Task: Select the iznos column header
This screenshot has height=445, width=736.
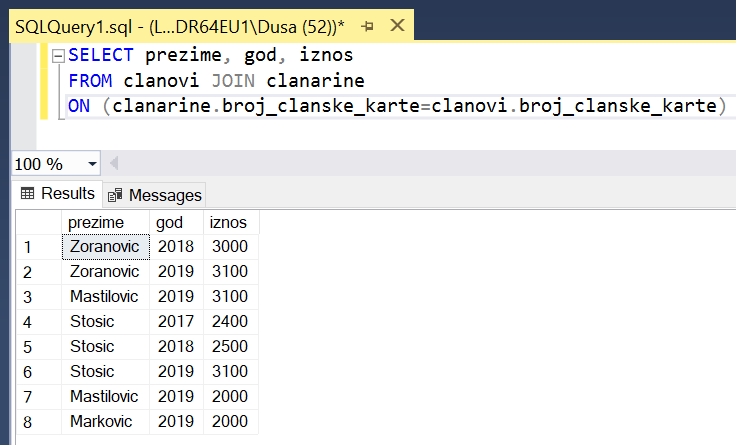Action: (x=229, y=222)
